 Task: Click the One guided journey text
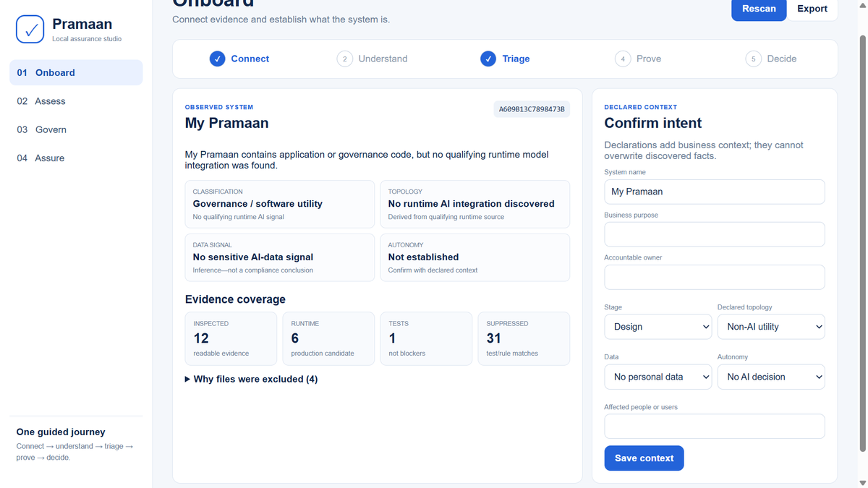coord(61,432)
